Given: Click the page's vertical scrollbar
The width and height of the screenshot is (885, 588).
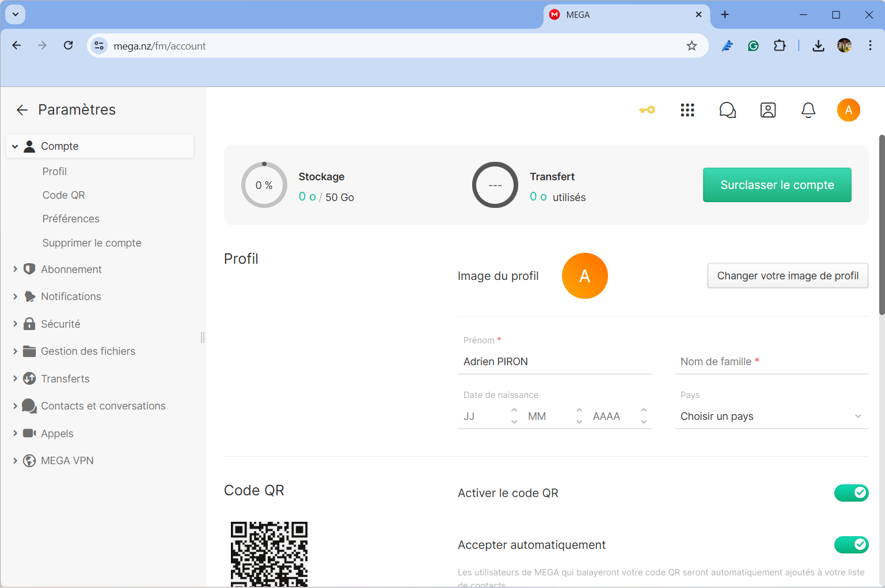Looking at the screenshot, I should (x=881, y=225).
